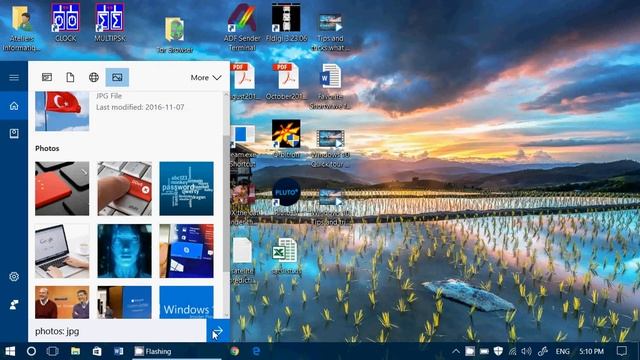Open the 5:10 PM clock flyout
This screenshot has height=360, width=640.
pyautogui.click(x=591, y=351)
